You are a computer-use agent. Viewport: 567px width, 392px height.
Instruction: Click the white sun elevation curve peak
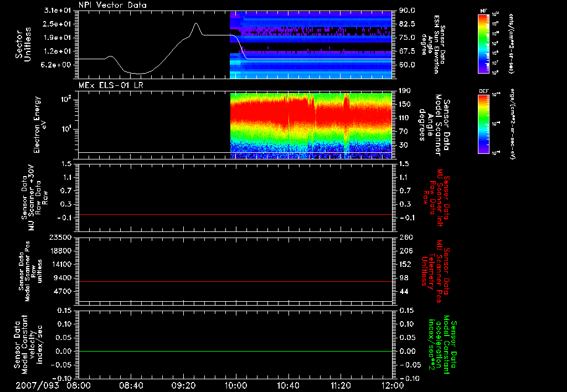click(196, 23)
